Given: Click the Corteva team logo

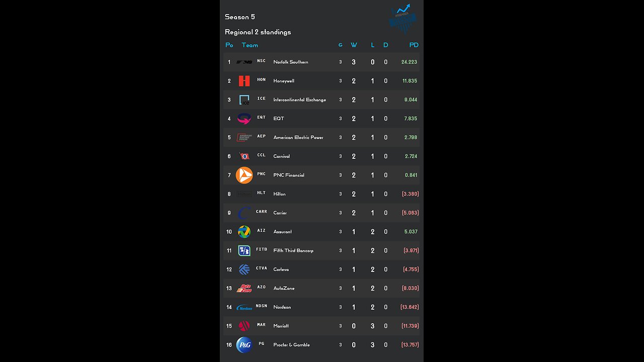Looking at the screenshot, I should pyautogui.click(x=244, y=269).
